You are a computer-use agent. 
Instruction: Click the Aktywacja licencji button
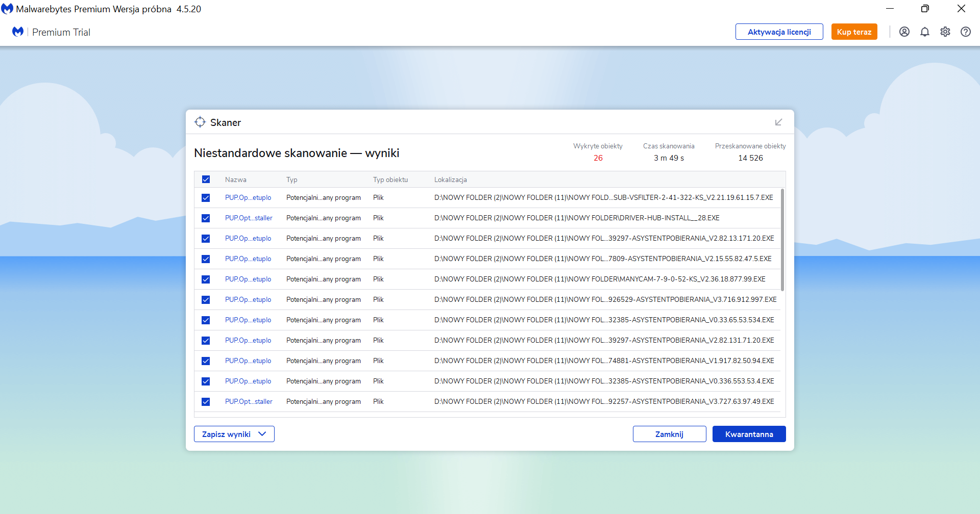point(779,32)
